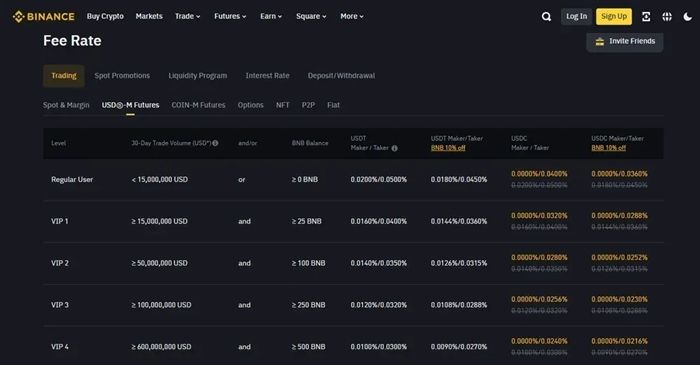Click the VIP 2 level cell
The height and width of the screenshot is (365, 700).
tap(60, 263)
